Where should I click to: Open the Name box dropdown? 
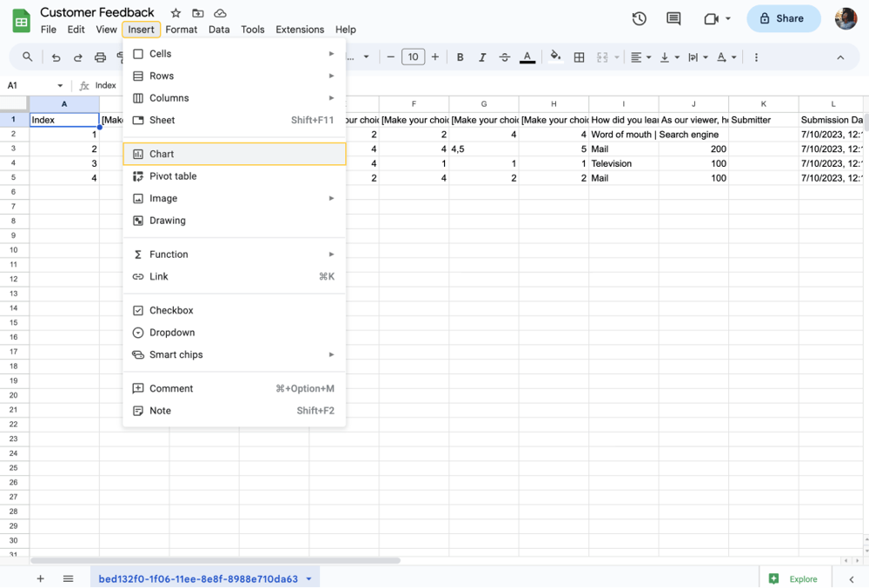click(60, 85)
